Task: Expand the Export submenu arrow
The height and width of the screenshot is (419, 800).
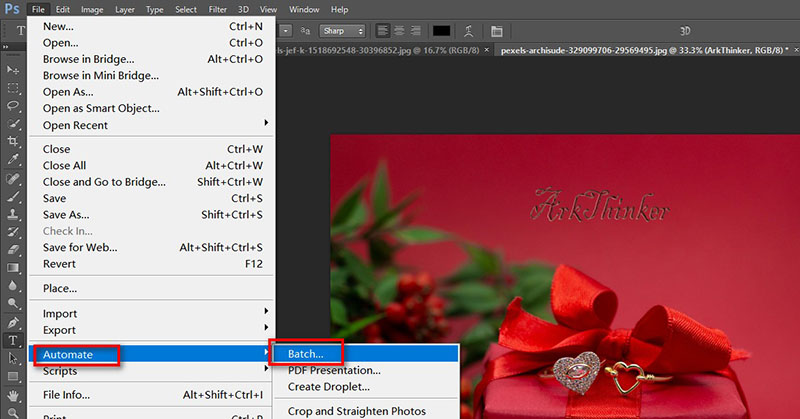Action: (x=266, y=327)
